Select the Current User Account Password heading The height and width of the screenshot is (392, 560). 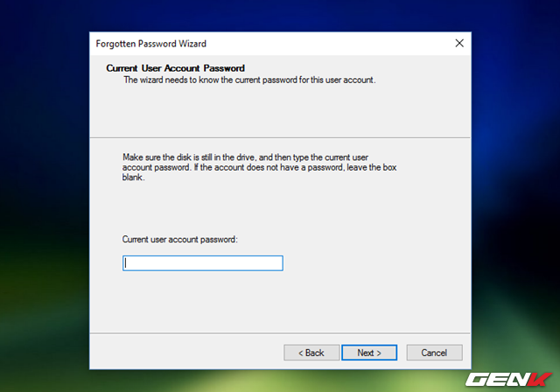tap(175, 68)
